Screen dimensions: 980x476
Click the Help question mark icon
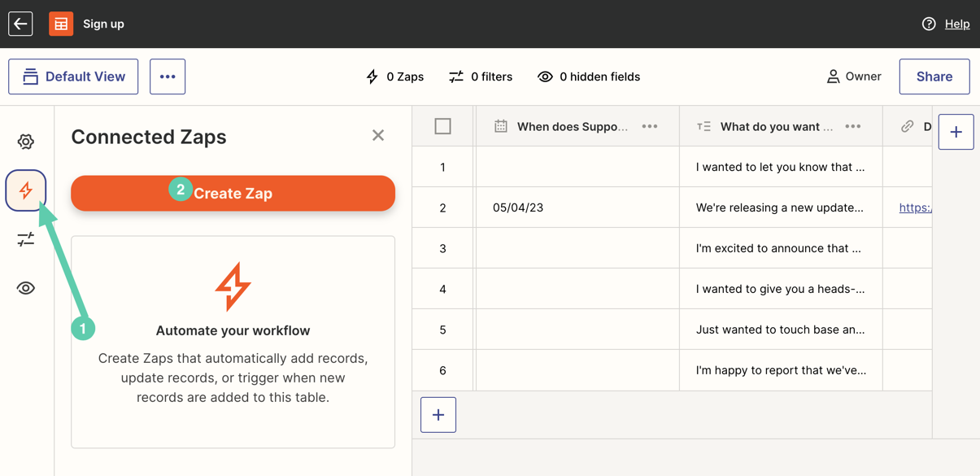[x=929, y=24]
